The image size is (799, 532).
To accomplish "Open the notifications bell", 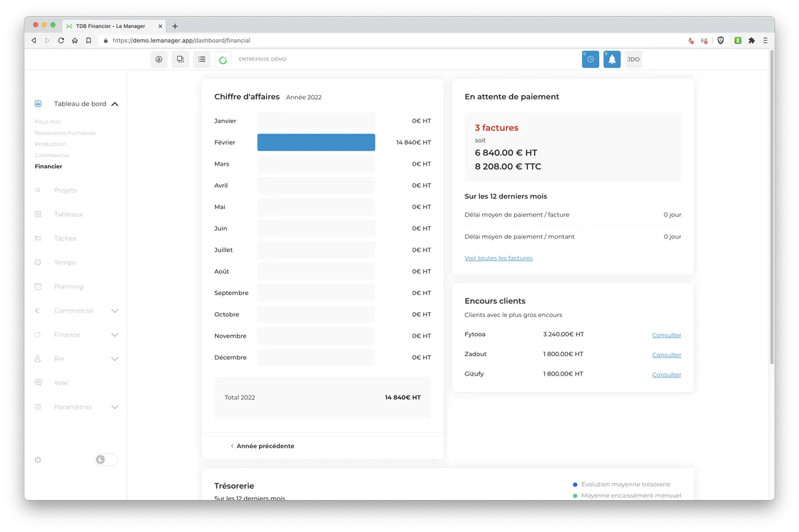I will point(612,59).
